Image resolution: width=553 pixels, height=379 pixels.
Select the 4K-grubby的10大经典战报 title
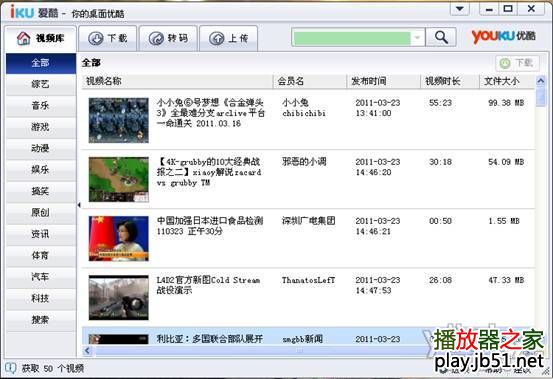point(209,172)
